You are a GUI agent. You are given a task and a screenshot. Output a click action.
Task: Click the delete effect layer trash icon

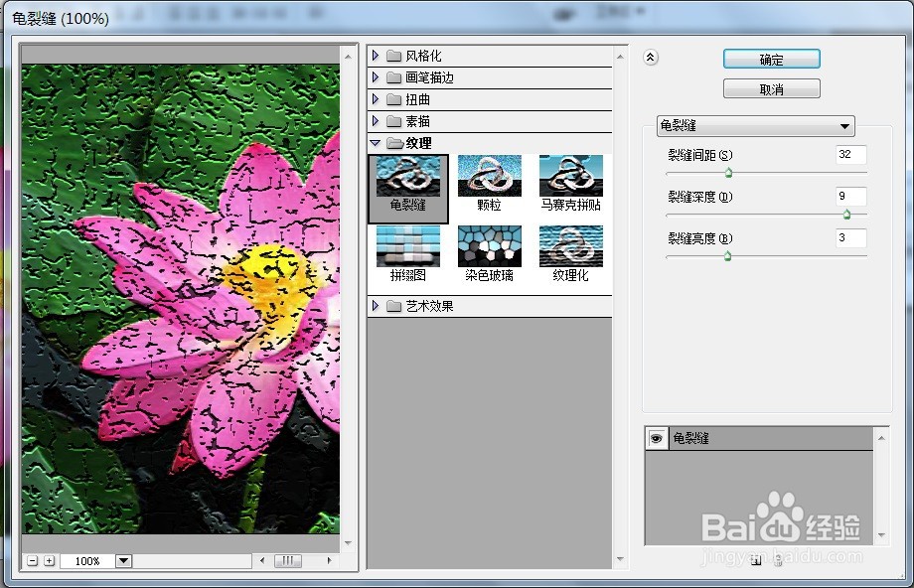coord(778,560)
